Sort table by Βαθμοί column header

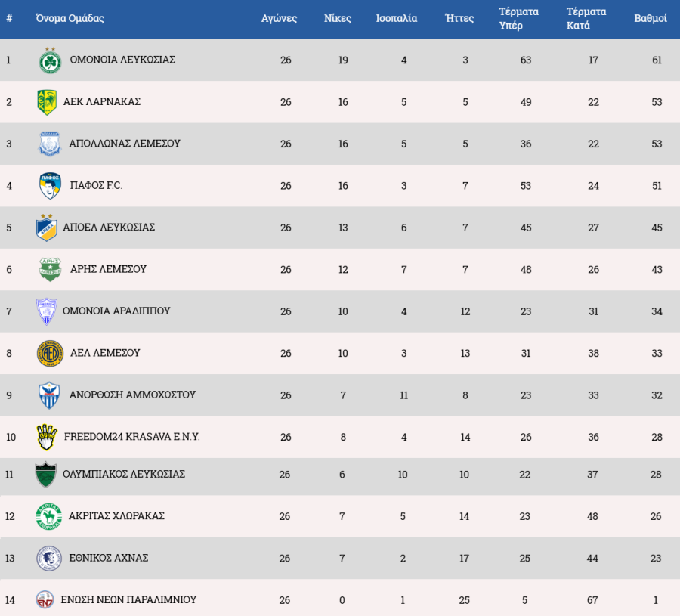coord(650,19)
